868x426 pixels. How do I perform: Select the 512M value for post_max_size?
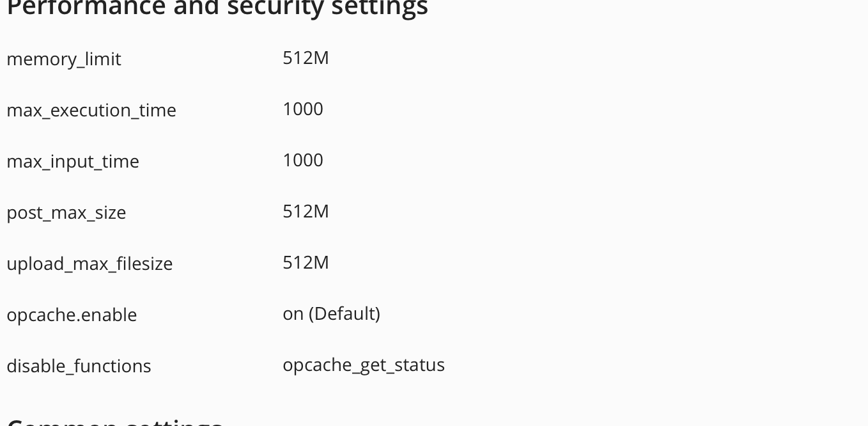tap(306, 211)
